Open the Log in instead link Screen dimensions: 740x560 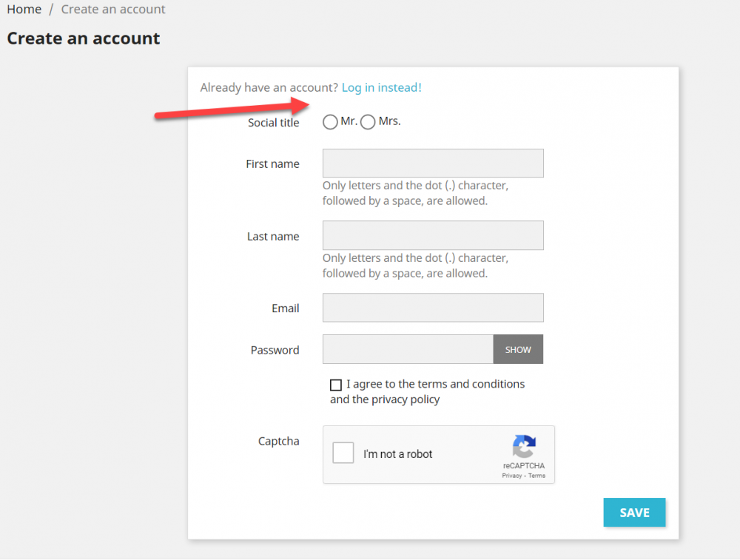[x=381, y=87]
